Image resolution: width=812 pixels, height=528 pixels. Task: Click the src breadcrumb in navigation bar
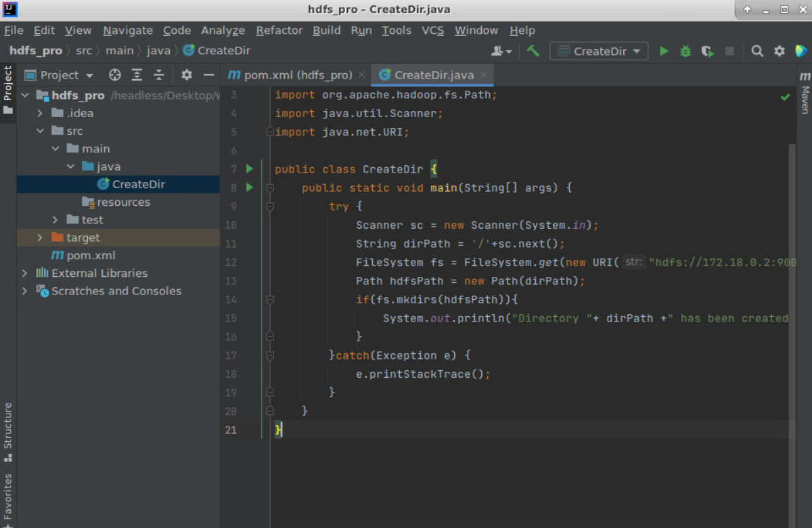83,51
